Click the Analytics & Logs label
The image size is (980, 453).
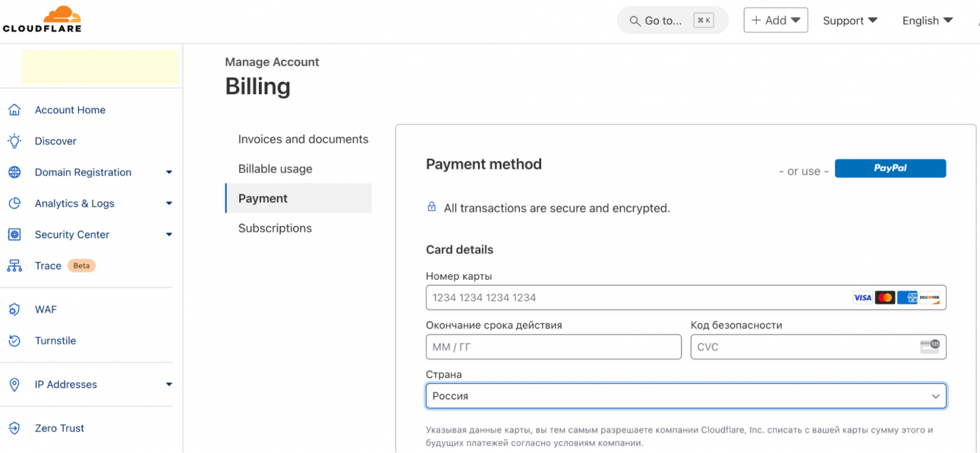[74, 203]
